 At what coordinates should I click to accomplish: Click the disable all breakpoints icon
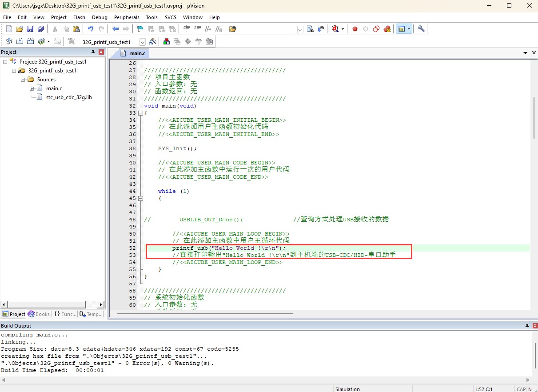pos(376,29)
